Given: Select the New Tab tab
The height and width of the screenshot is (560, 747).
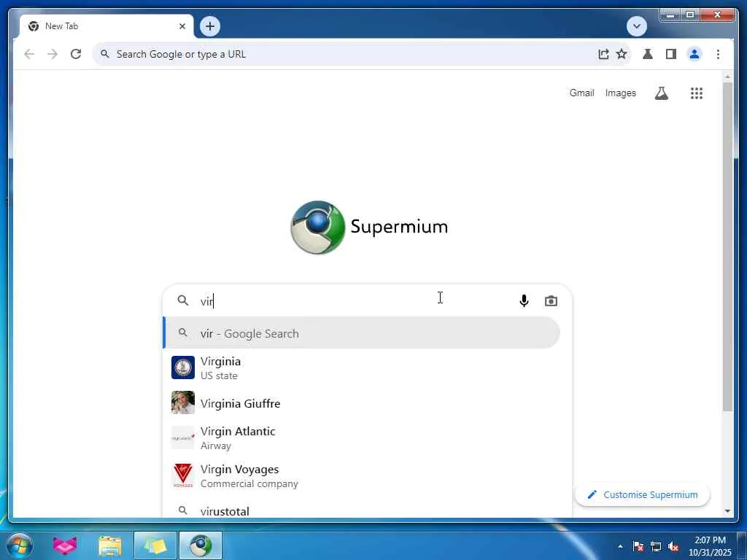Looking at the screenshot, I should 107,26.
